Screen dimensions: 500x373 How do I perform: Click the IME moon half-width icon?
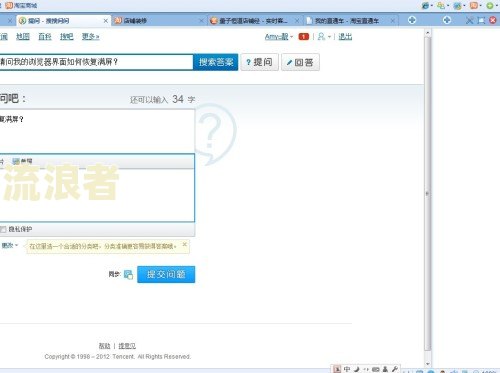(x=357, y=369)
